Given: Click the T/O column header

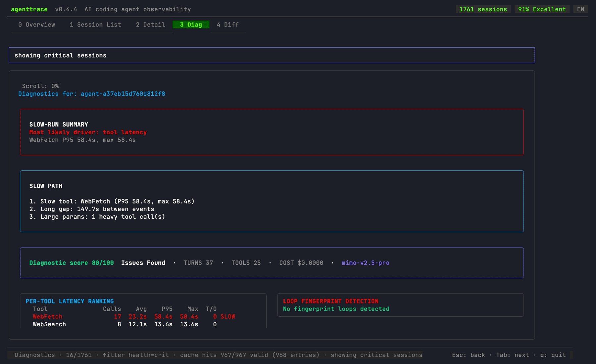Looking at the screenshot, I should [211, 309].
